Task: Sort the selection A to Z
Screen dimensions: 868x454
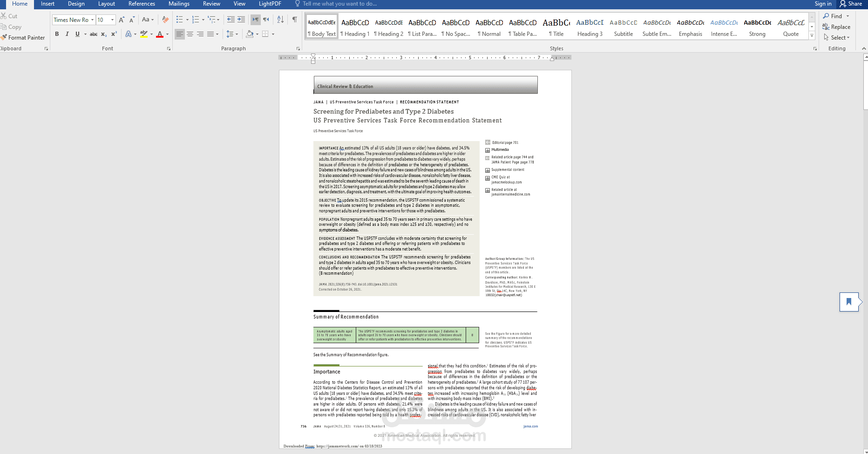Action: pos(280,20)
